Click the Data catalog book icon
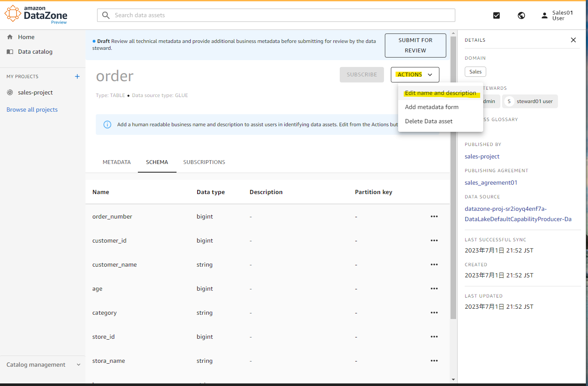This screenshot has height=386, width=588. [10, 52]
